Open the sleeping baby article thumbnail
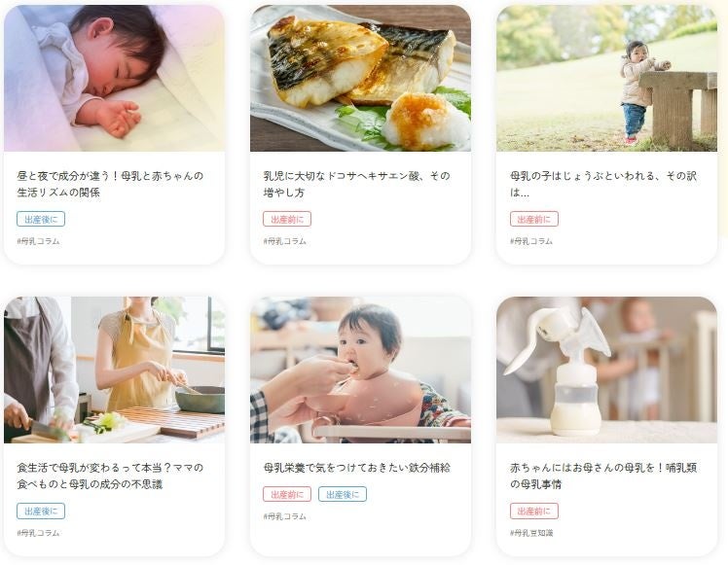This screenshot has height=565, width=728. click(114, 78)
